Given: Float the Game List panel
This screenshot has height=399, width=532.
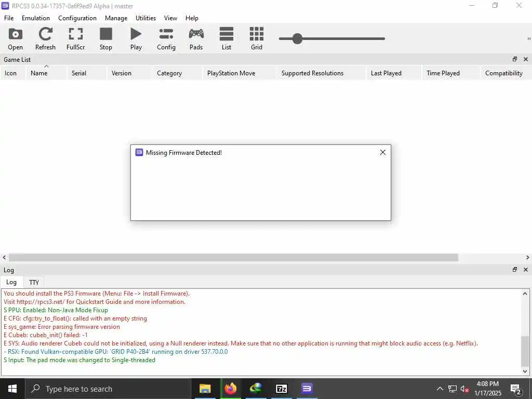Looking at the screenshot, I should click(x=515, y=59).
